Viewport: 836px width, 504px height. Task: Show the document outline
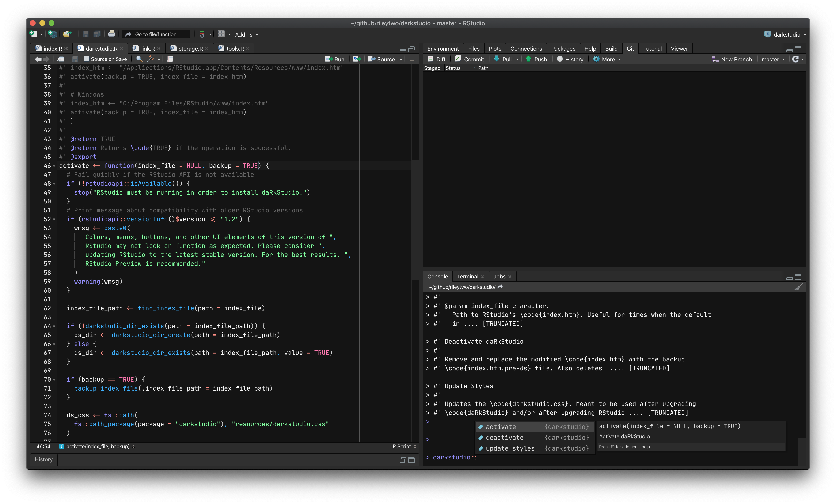point(412,59)
